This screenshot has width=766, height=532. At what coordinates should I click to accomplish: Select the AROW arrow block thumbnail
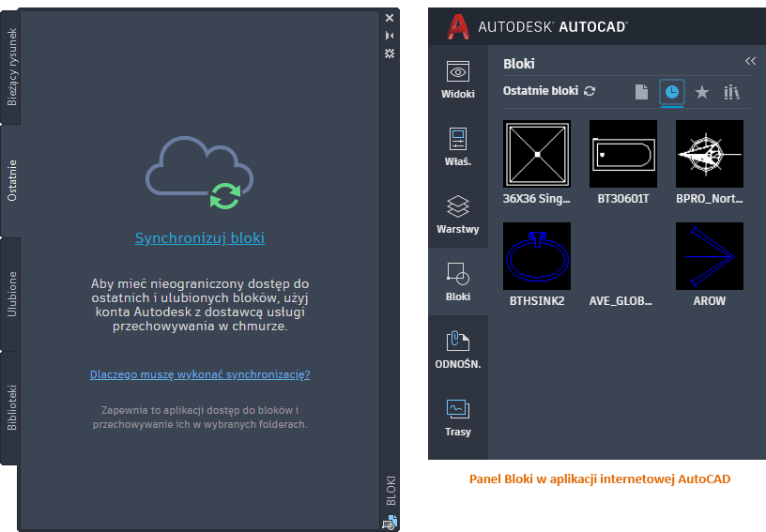[x=710, y=256]
